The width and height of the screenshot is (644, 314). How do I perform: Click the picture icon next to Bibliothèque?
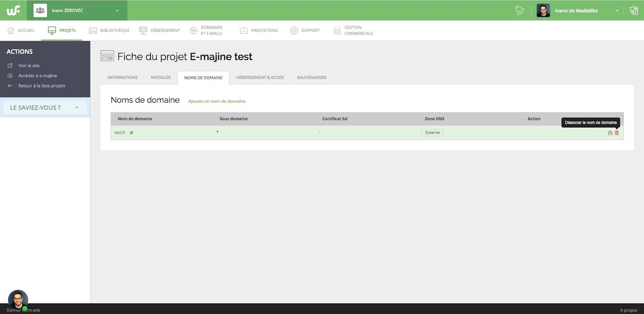tap(93, 31)
